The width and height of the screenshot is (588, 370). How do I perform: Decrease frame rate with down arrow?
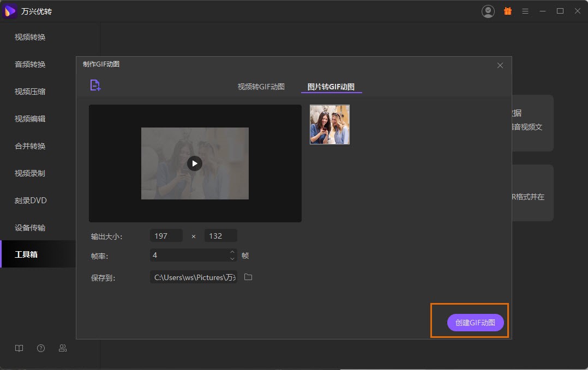tap(232, 258)
